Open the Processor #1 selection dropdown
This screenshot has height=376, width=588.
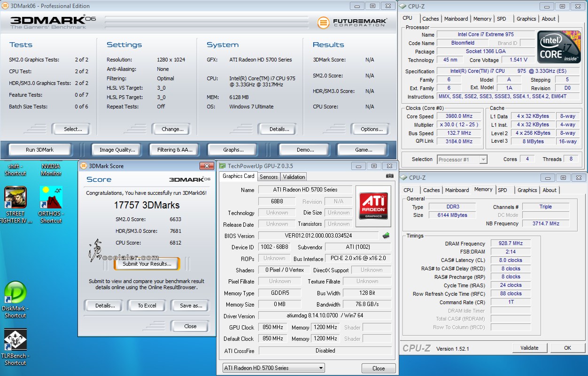(462, 160)
